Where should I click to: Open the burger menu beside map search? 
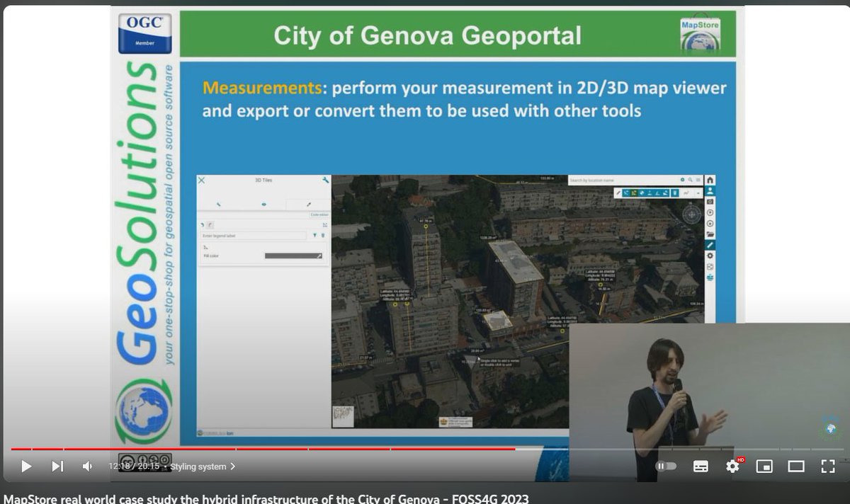[x=698, y=181]
